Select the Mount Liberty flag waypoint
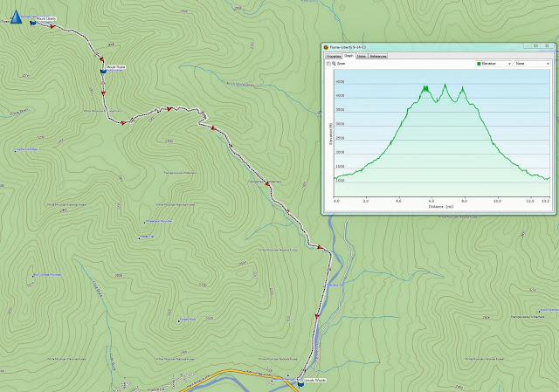The image size is (559, 392). click(33, 24)
